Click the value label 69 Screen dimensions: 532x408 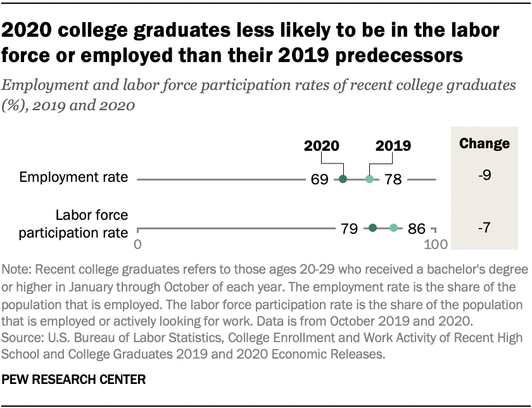coord(319,180)
